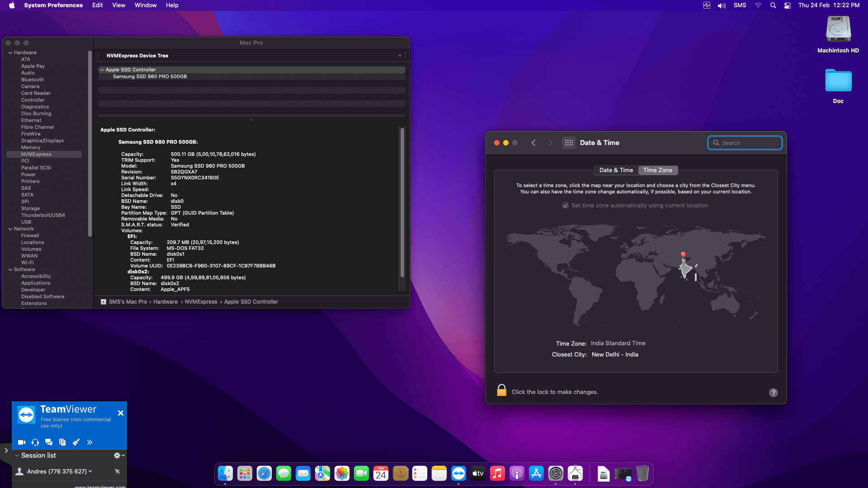Click Hardware in the bottom path bar
Image resolution: width=868 pixels, height=488 pixels.
(x=165, y=302)
